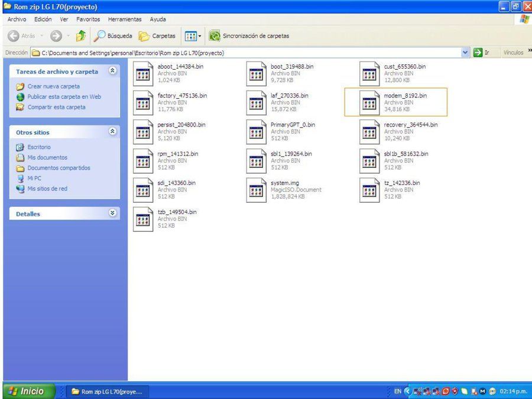Image resolution: width=532 pixels, height=399 pixels.
Task: Select the system.img file icon
Action: (x=256, y=190)
